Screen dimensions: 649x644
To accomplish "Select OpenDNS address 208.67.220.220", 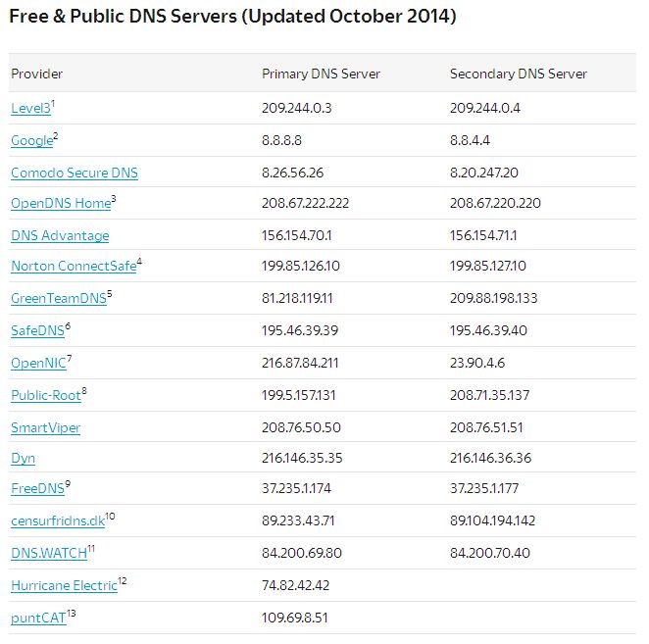I will (x=495, y=203).
